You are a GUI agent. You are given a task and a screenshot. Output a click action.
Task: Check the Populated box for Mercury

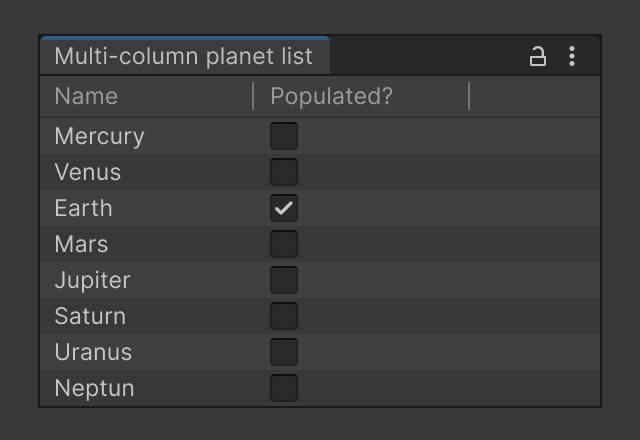(284, 136)
